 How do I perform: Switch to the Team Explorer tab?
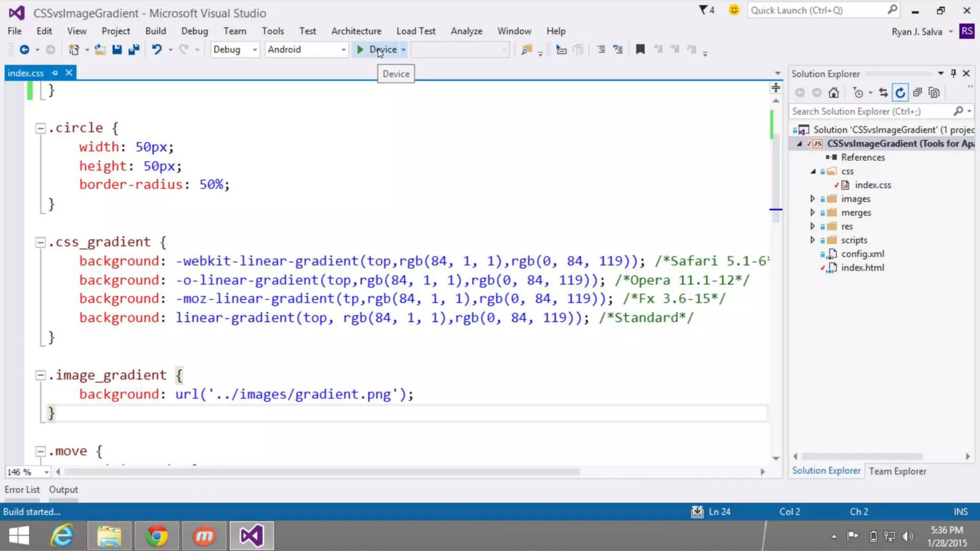897,471
